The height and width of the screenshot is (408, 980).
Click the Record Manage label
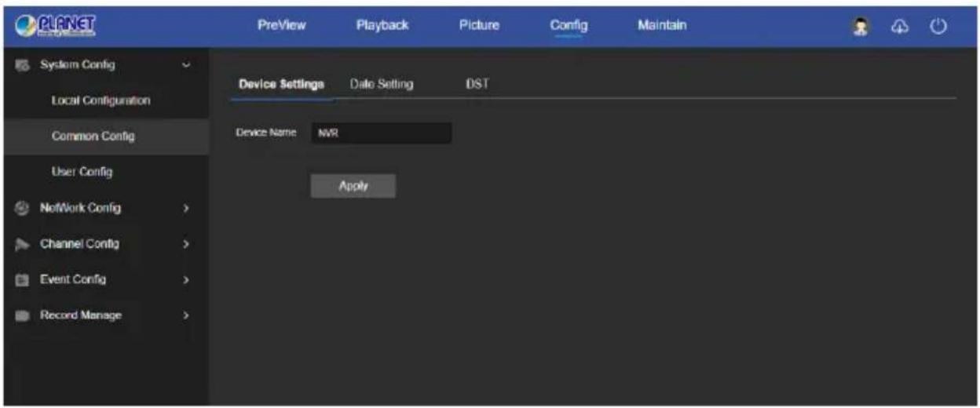[x=80, y=315]
